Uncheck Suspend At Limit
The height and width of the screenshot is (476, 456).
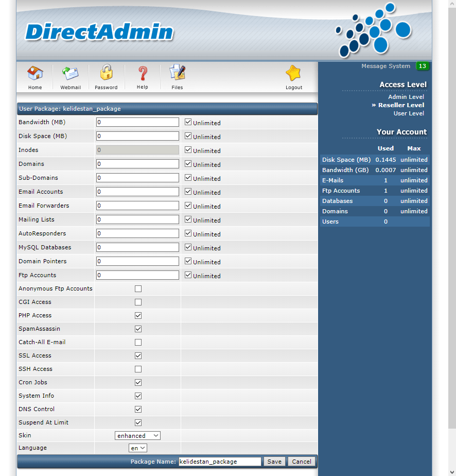(138, 422)
